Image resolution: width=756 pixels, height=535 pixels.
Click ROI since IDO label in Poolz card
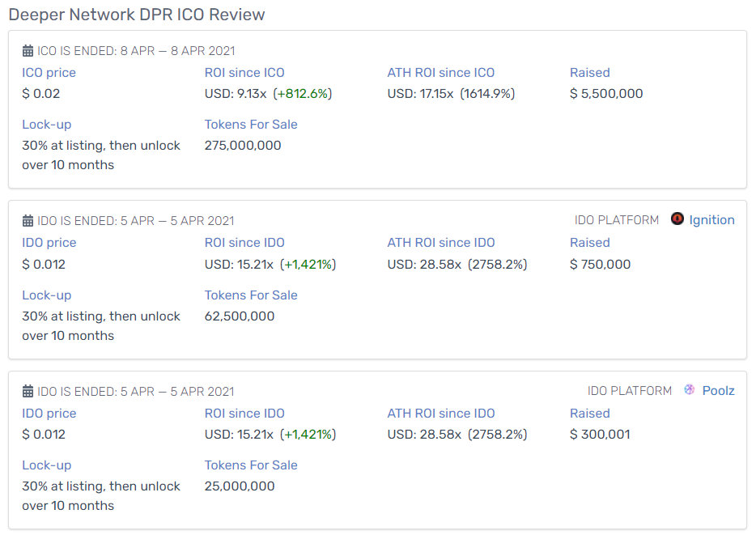[x=244, y=414]
